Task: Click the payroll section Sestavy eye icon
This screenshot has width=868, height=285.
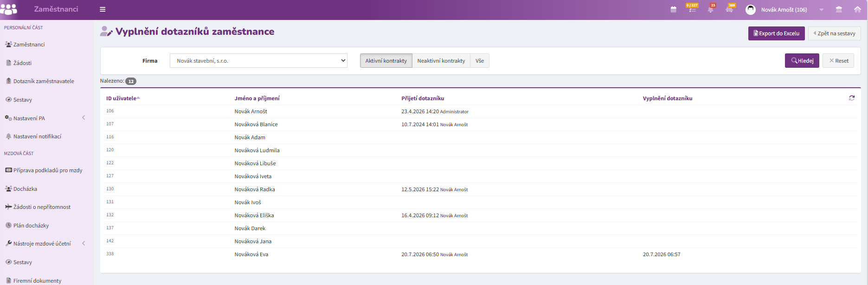Action: (x=8, y=262)
